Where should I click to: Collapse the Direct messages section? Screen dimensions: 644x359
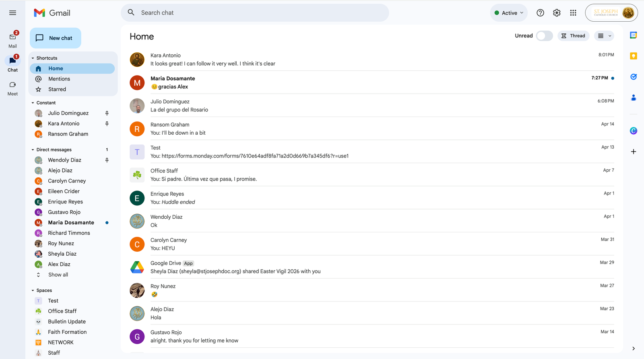click(33, 150)
